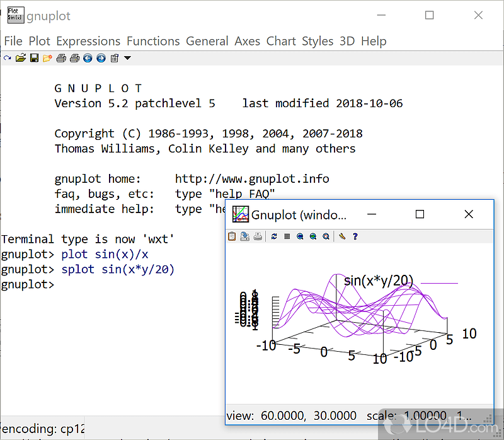Click the sin(x*y/20) legend label in plot
Image resolution: width=504 pixels, height=440 pixels.
coord(379,281)
